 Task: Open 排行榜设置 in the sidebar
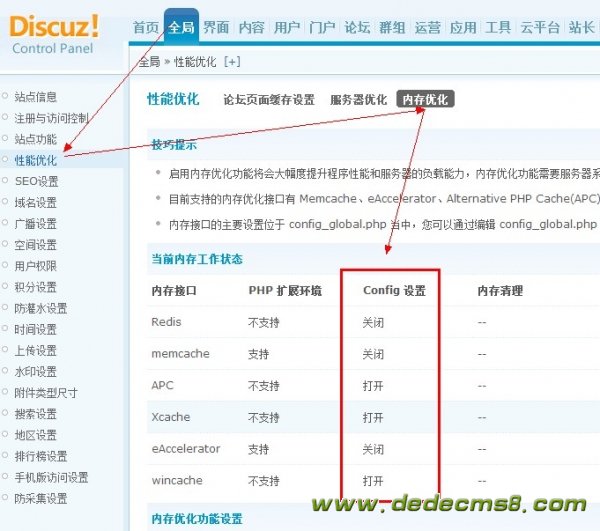(41, 456)
